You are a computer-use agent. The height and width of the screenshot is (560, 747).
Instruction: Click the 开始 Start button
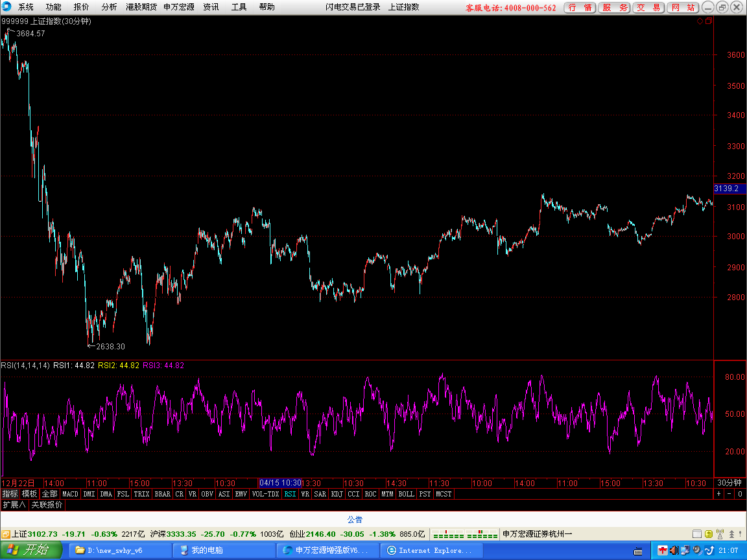click(x=30, y=550)
